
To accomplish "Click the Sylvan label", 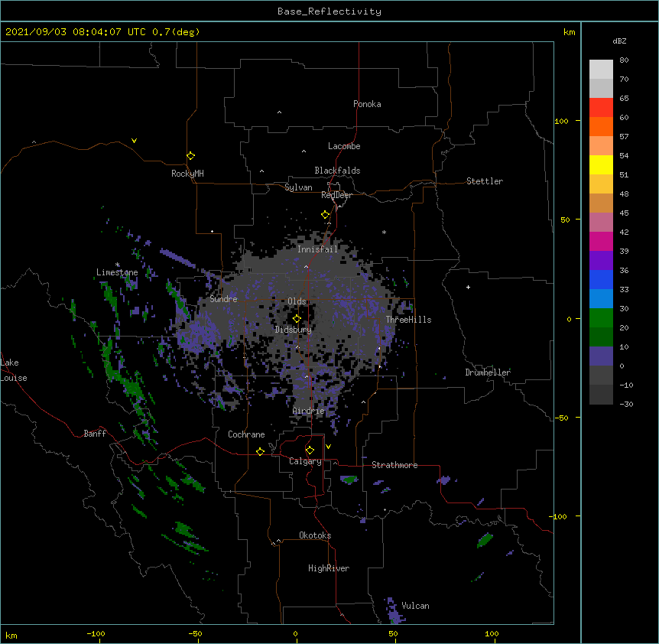I will pos(298,187).
